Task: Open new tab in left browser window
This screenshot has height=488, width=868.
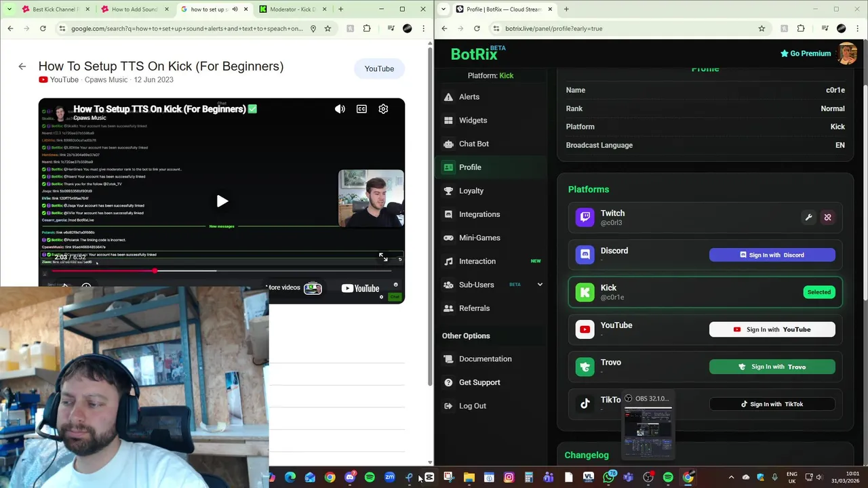Action: (340, 9)
